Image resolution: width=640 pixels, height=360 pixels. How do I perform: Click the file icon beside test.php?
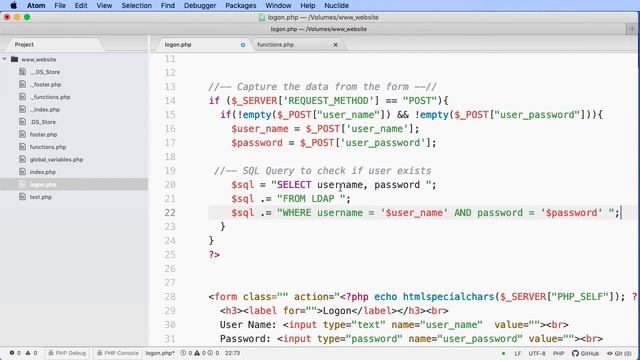[x=22, y=197]
